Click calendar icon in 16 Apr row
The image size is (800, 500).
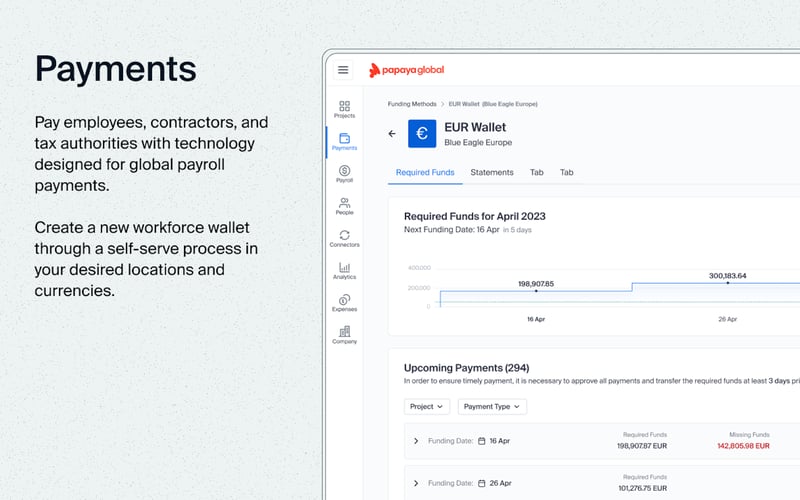[481, 441]
